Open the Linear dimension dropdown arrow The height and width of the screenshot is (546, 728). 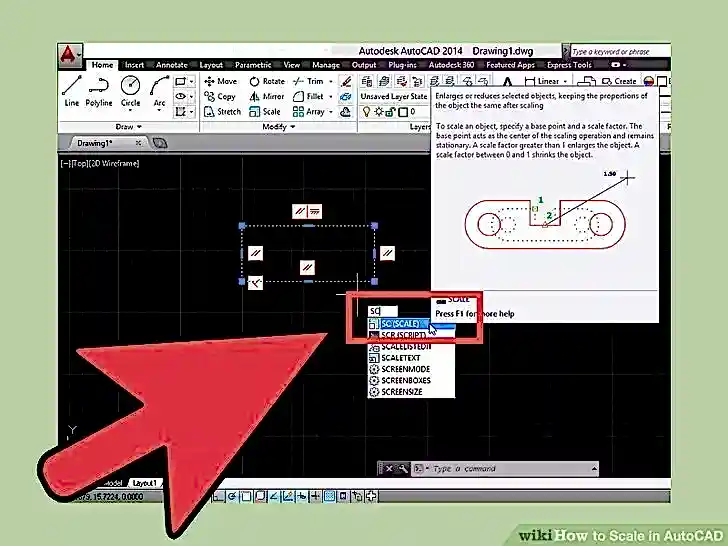565,82
